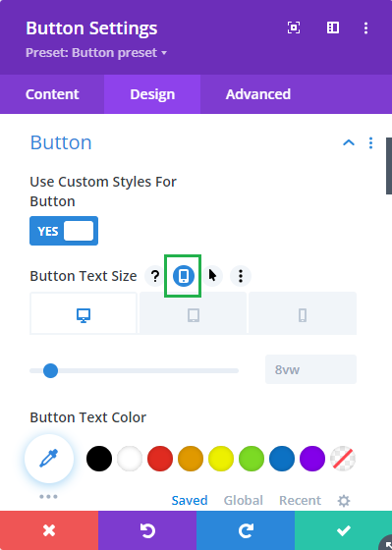This screenshot has width=392, height=550.
Task: Collapse the Button section with chevron
Action: pos(349,142)
